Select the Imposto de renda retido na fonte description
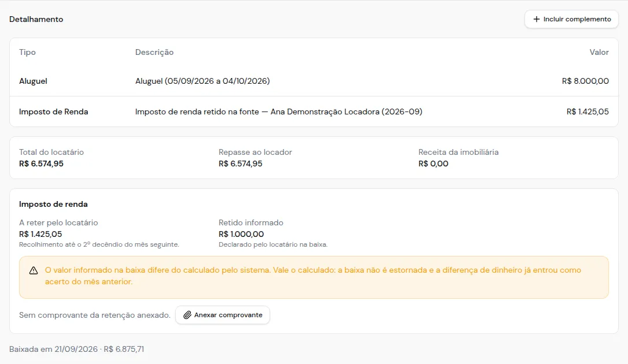Viewport: 628px width, 364px height. coord(279,112)
